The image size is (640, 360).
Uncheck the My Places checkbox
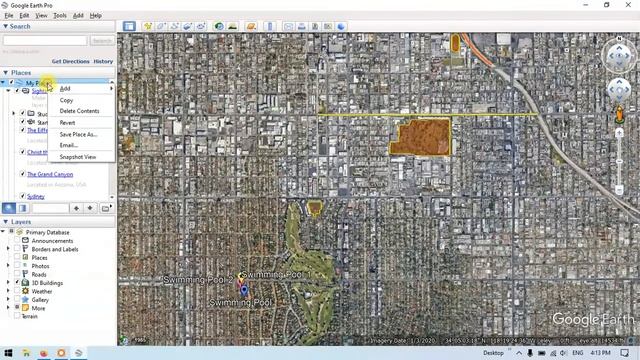tap(11, 83)
